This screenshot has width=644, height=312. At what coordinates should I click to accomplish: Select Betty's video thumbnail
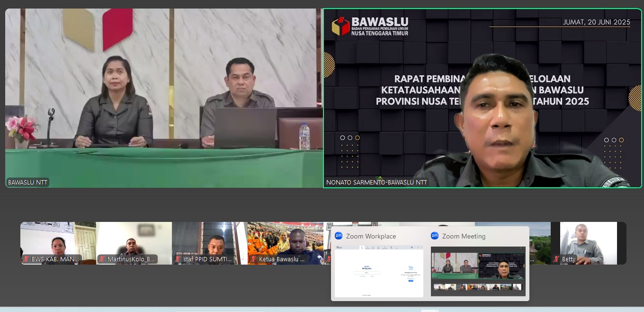tap(588, 242)
